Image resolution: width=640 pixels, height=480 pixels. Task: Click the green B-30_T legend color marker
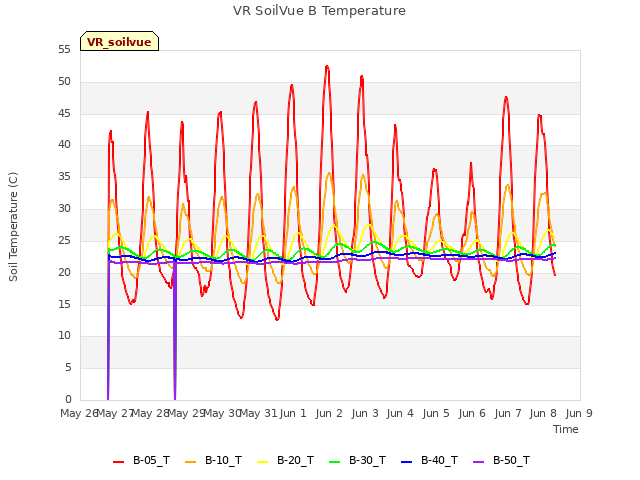click(334, 462)
